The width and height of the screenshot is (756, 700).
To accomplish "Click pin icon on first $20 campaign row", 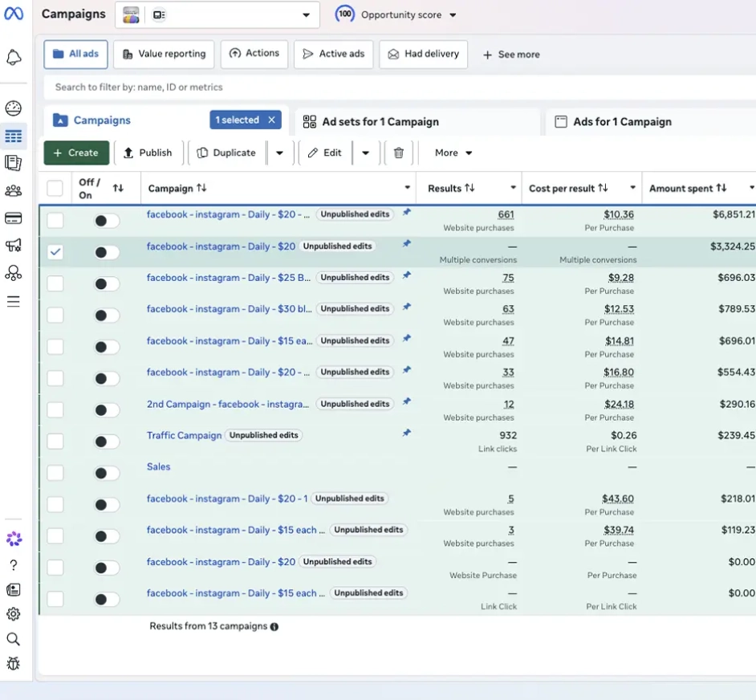I will [407, 212].
